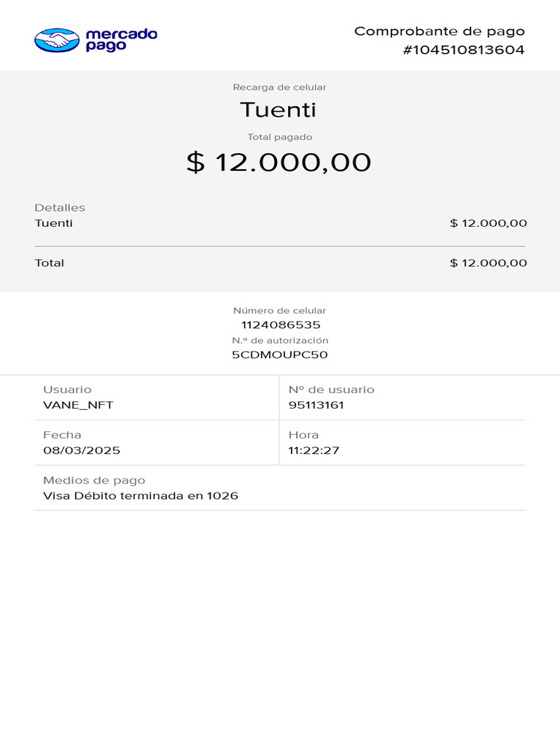Click the VANE_NFT username value

(x=78, y=405)
